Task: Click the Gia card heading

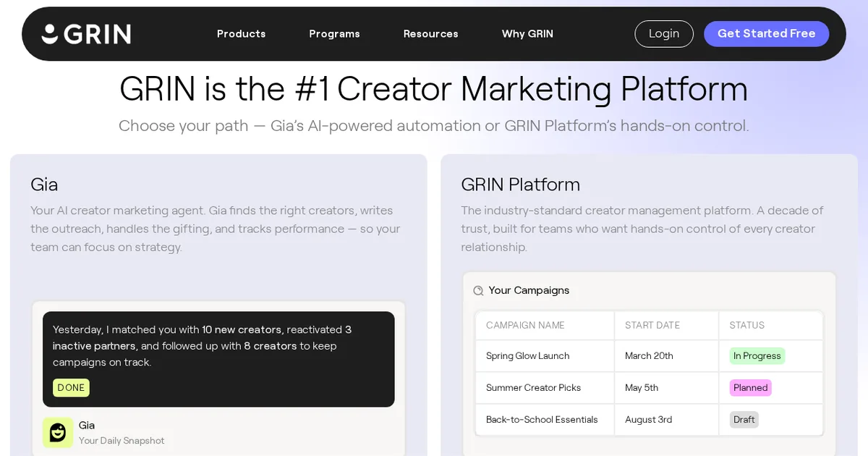Action: pyautogui.click(x=44, y=185)
